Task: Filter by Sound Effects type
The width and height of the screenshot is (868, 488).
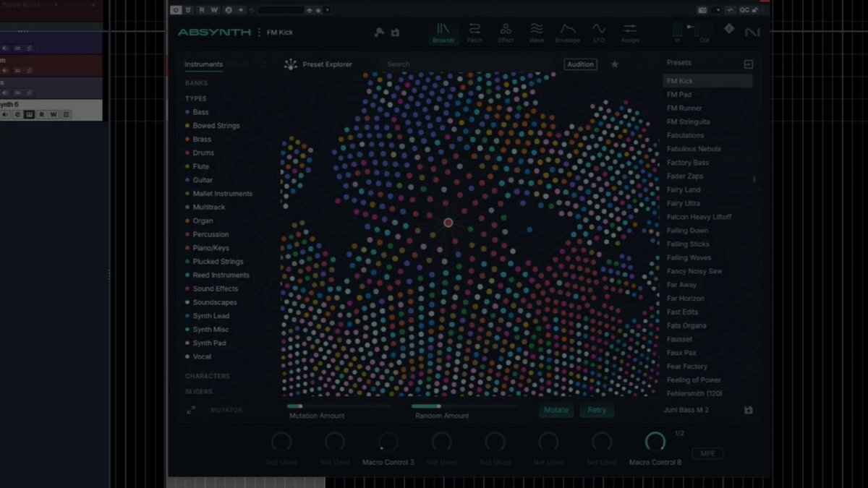Action: [211, 289]
